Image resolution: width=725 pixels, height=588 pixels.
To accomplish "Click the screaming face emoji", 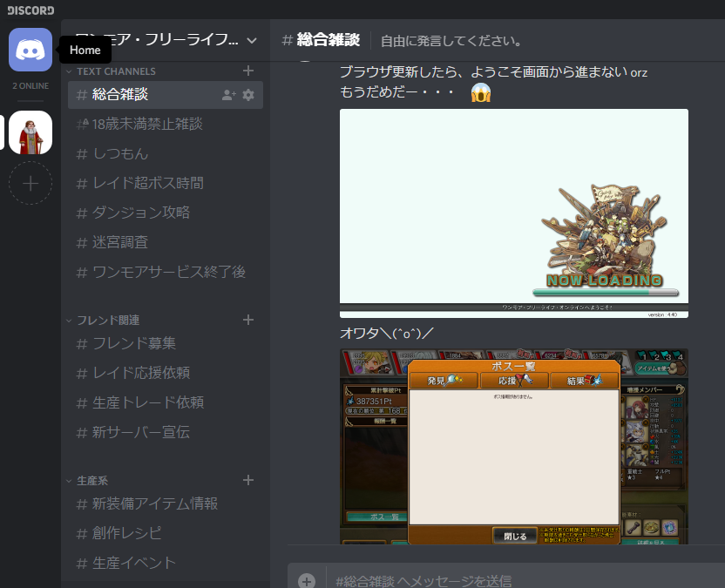I will (481, 92).
